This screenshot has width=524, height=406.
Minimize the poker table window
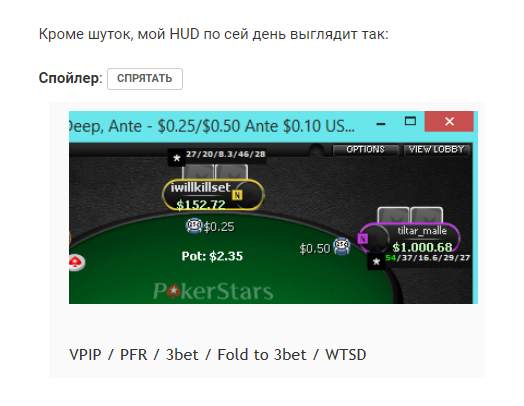coord(381,124)
